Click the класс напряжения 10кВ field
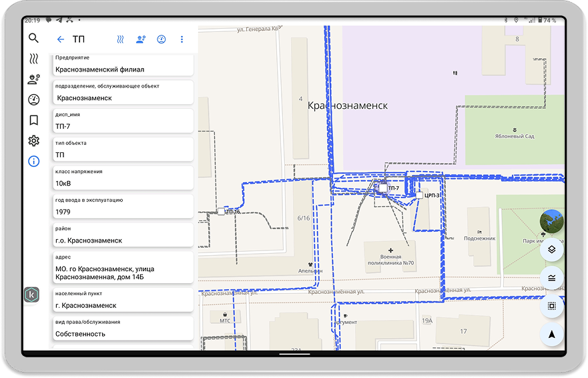Image resolution: width=588 pixels, height=378 pixels. click(x=124, y=178)
